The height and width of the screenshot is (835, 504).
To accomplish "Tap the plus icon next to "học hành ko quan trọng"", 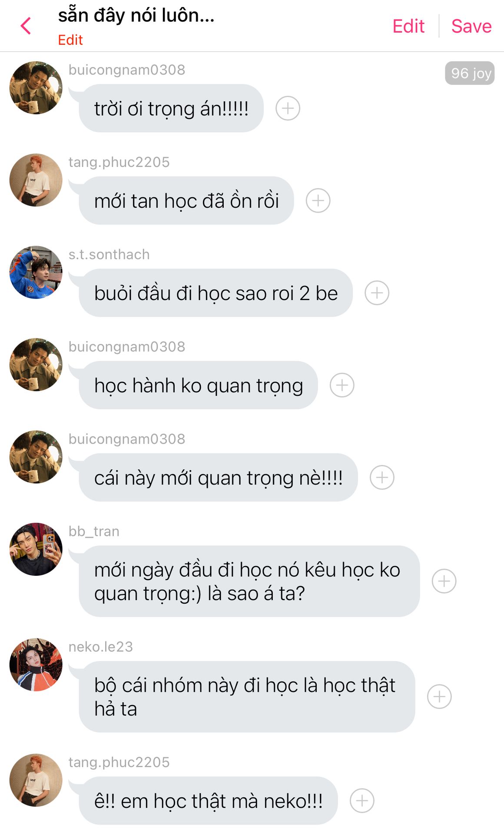I will (x=342, y=385).
